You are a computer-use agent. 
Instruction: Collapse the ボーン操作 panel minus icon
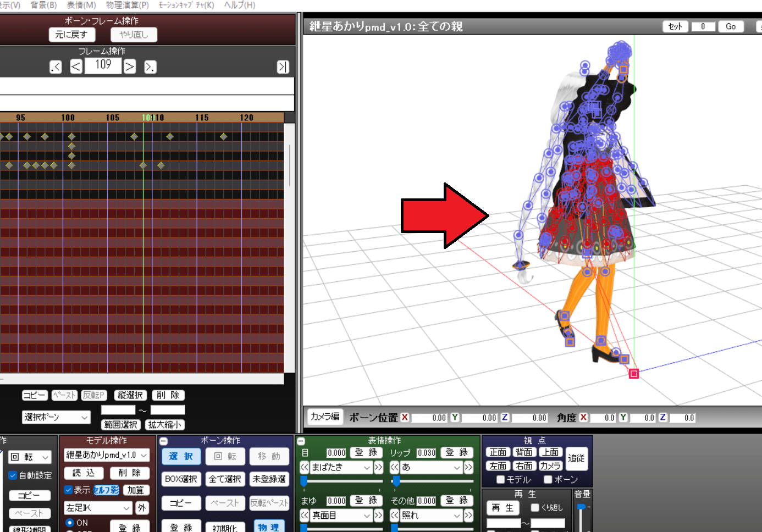pyautogui.click(x=164, y=441)
